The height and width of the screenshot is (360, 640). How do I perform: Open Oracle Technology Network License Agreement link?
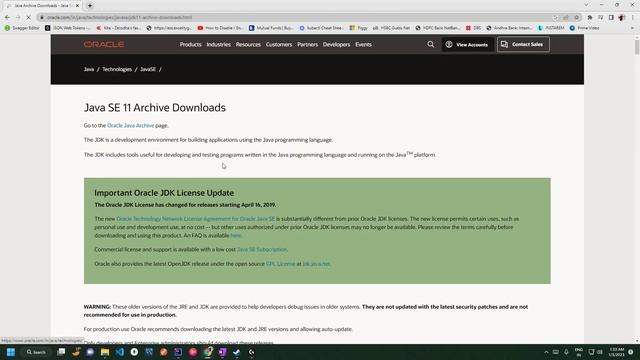pos(196,219)
